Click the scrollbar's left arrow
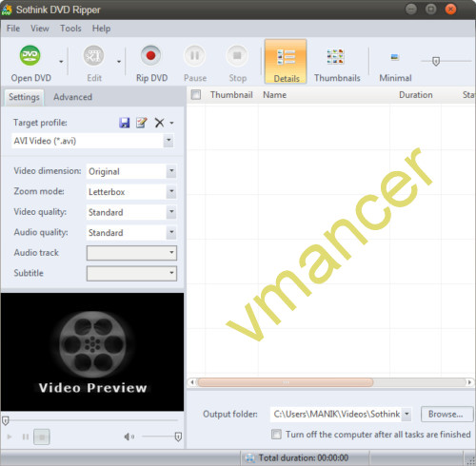476x466 pixels. [x=192, y=382]
